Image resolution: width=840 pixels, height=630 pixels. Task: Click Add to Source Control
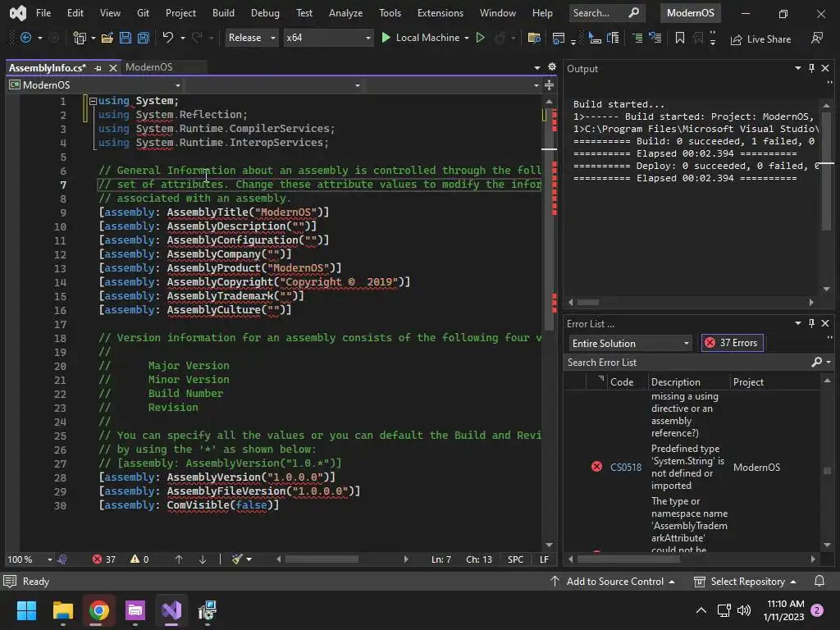pos(612,582)
